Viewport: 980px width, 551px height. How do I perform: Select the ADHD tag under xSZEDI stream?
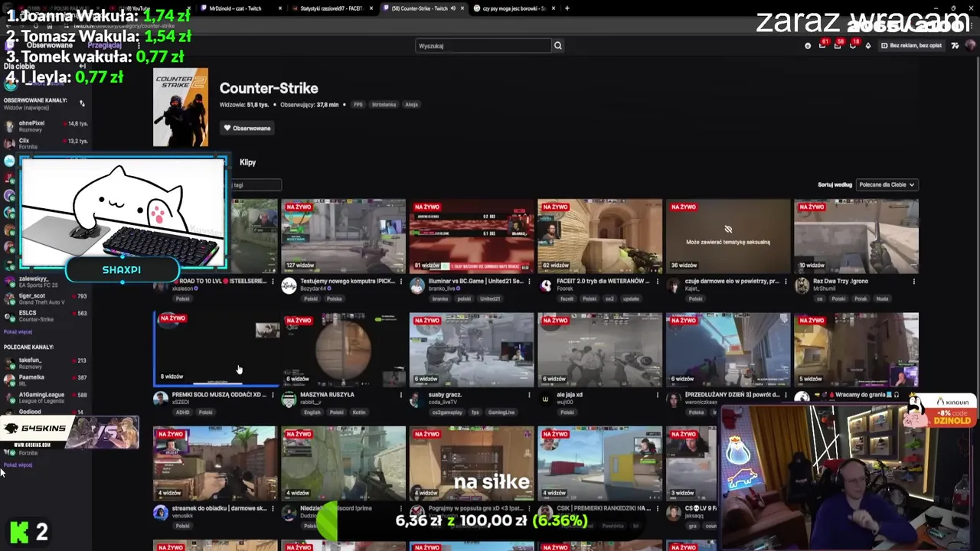coord(182,412)
